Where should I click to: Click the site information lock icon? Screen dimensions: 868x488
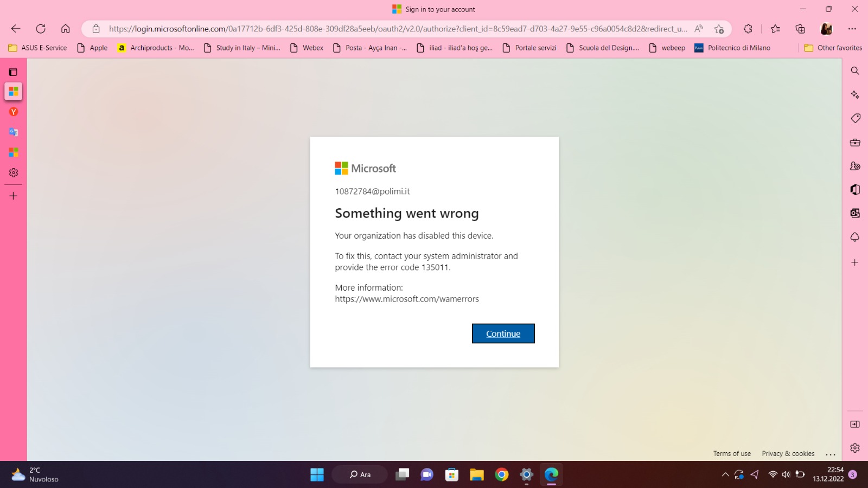96,29
